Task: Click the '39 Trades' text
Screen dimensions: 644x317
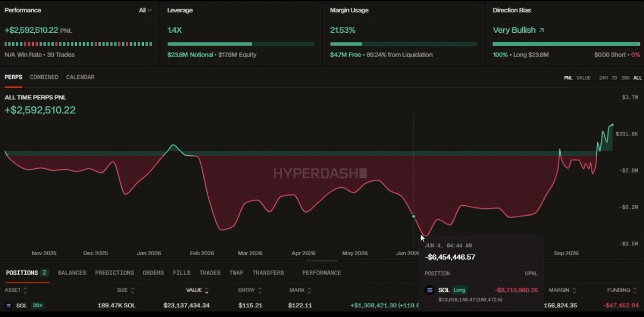Action: (x=61, y=55)
